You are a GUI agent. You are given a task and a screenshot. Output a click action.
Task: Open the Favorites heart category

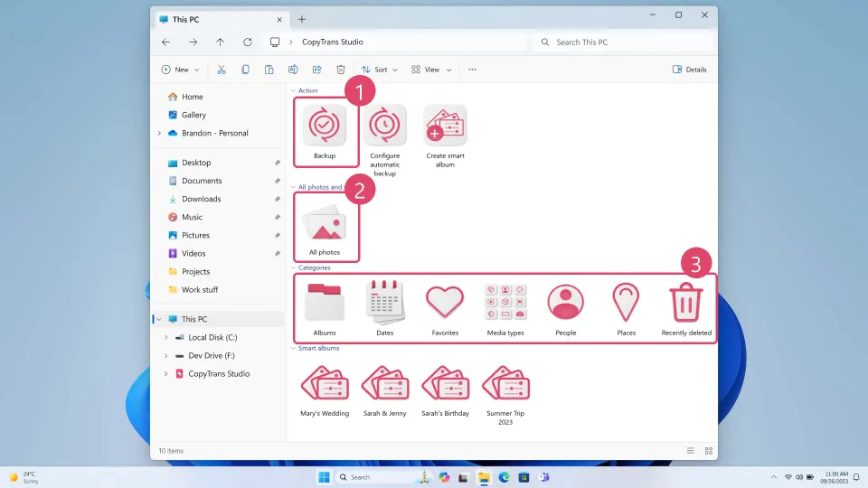tap(445, 302)
